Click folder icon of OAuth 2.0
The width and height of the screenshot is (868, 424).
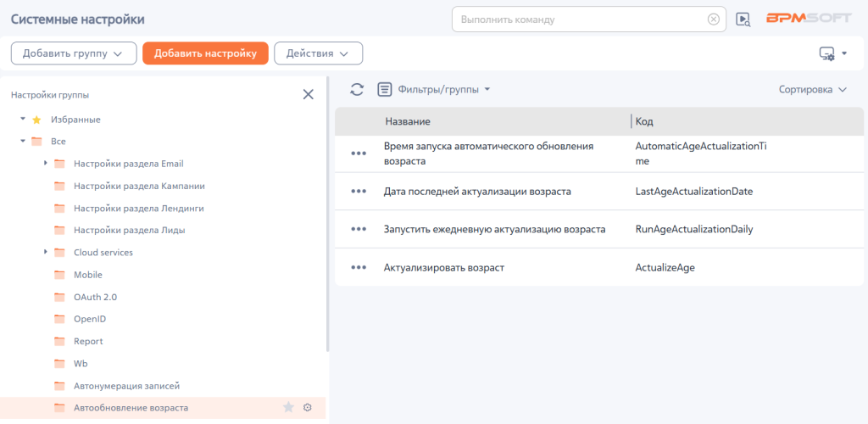59,297
